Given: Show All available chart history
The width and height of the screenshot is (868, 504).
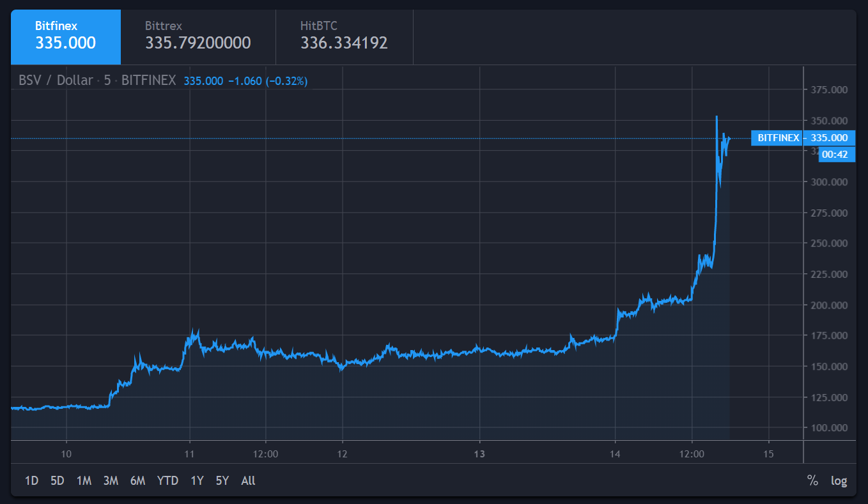Looking at the screenshot, I should [248, 480].
